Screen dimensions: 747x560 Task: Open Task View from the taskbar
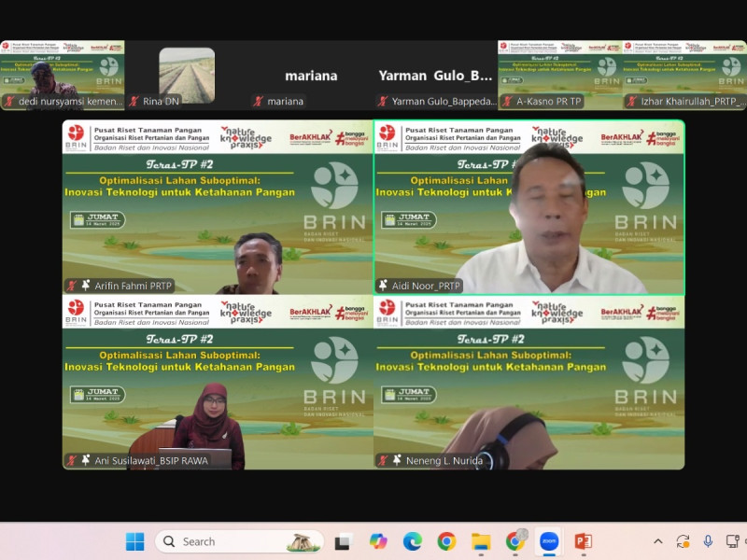[x=344, y=541]
